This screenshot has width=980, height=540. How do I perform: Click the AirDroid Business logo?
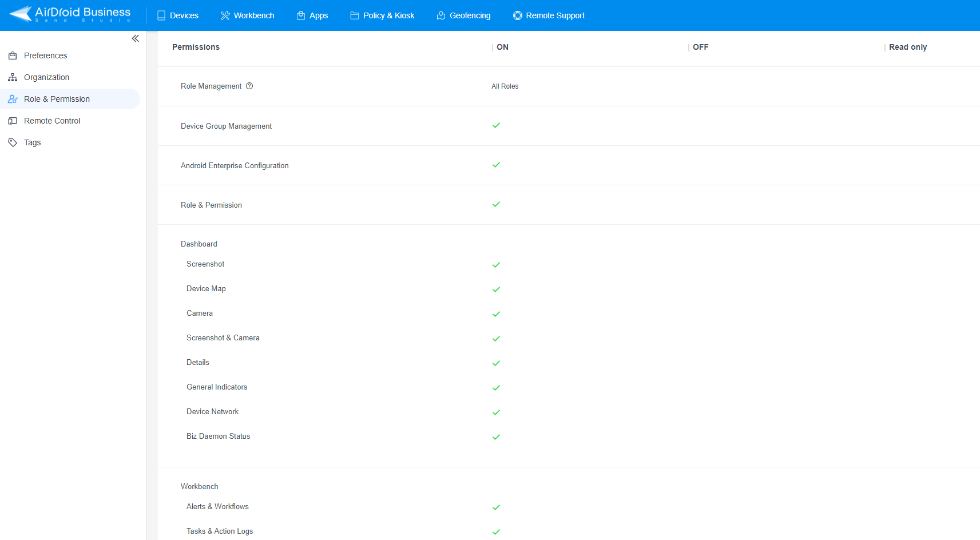coord(70,14)
